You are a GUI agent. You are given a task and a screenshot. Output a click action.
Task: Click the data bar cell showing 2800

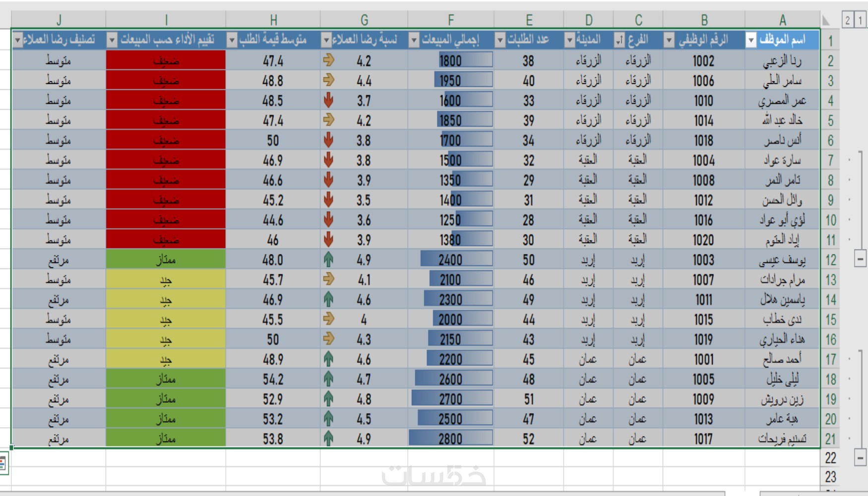tap(451, 438)
